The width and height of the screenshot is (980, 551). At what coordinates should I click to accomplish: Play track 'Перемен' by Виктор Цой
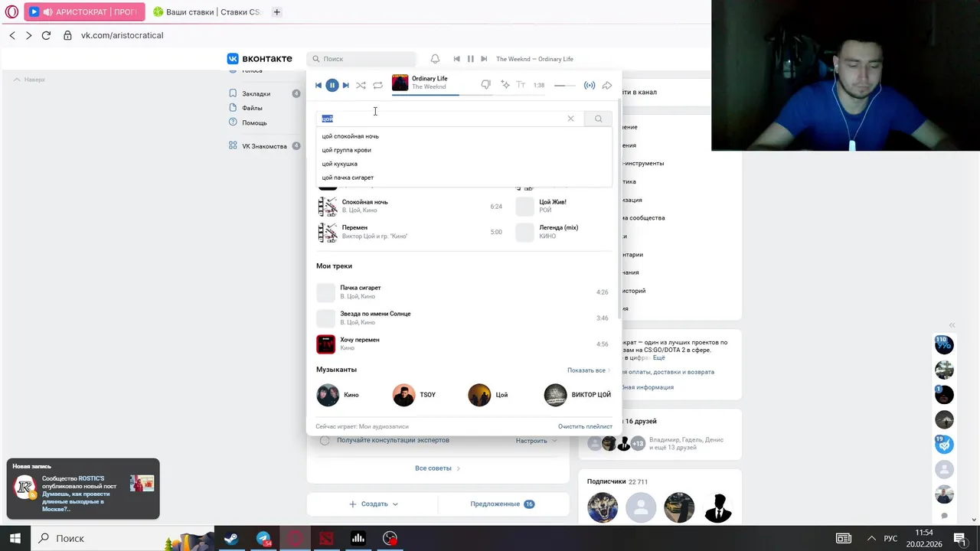(x=410, y=232)
